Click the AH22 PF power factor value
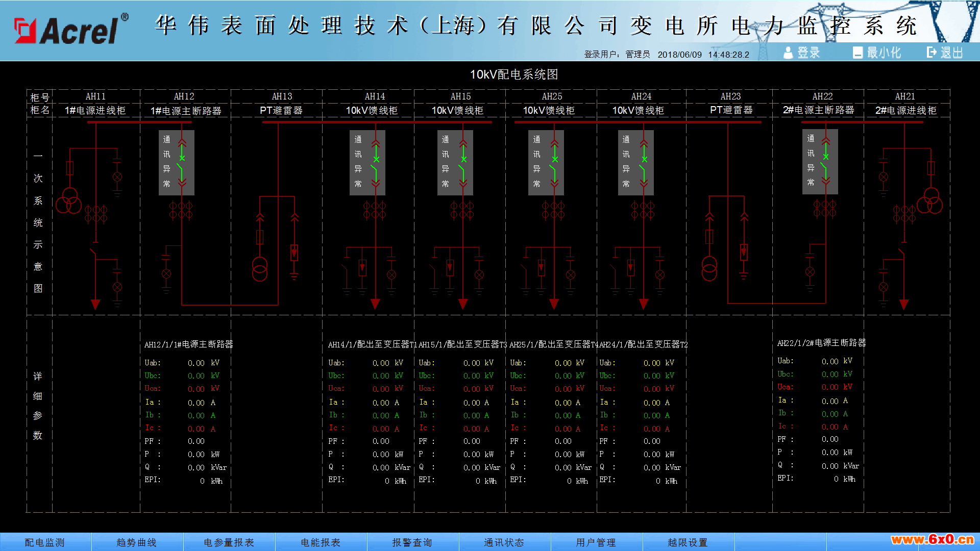The width and height of the screenshot is (980, 551). click(830, 439)
